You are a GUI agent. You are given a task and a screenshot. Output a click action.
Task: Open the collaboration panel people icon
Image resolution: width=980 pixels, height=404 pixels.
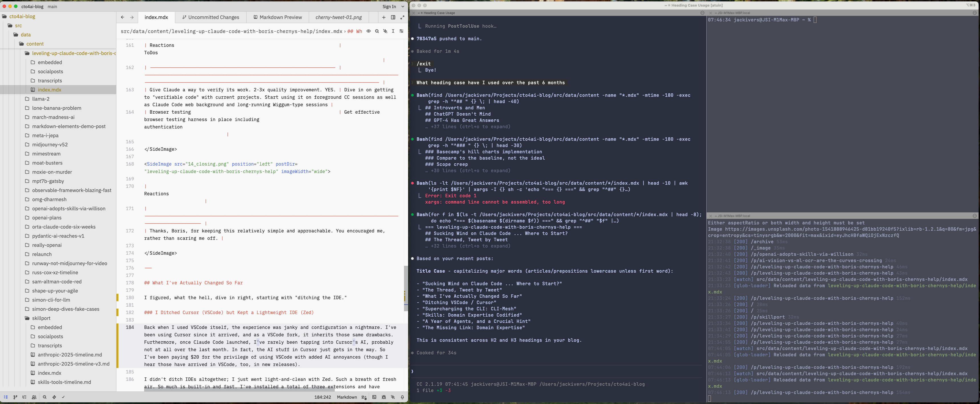(x=34, y=397)
